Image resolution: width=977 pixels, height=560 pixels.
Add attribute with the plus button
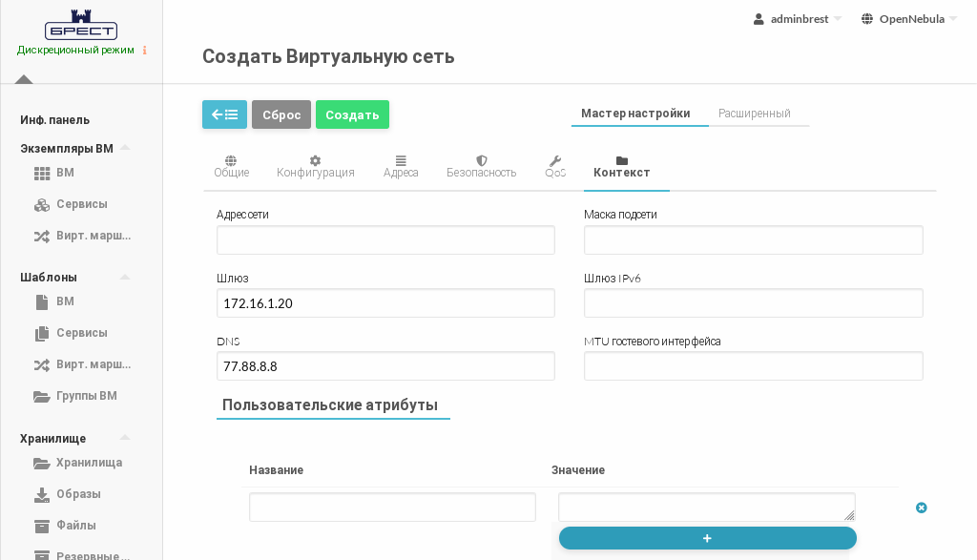pos(707,538)
